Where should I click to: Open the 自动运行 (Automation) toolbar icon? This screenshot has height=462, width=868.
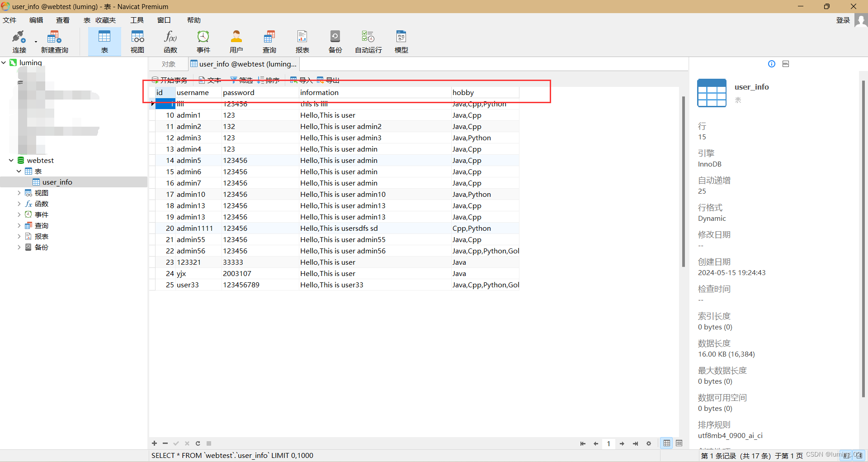coord(368,42)
